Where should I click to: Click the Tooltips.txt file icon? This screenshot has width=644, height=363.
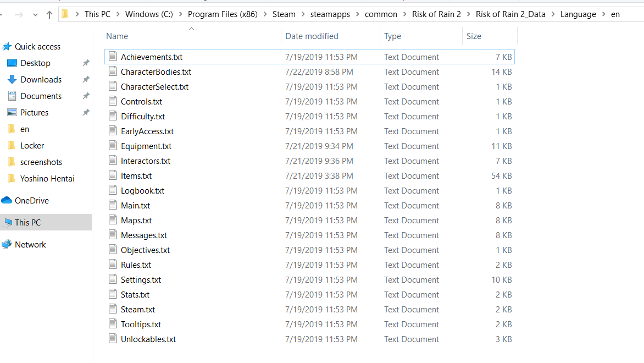coord(113,323)
